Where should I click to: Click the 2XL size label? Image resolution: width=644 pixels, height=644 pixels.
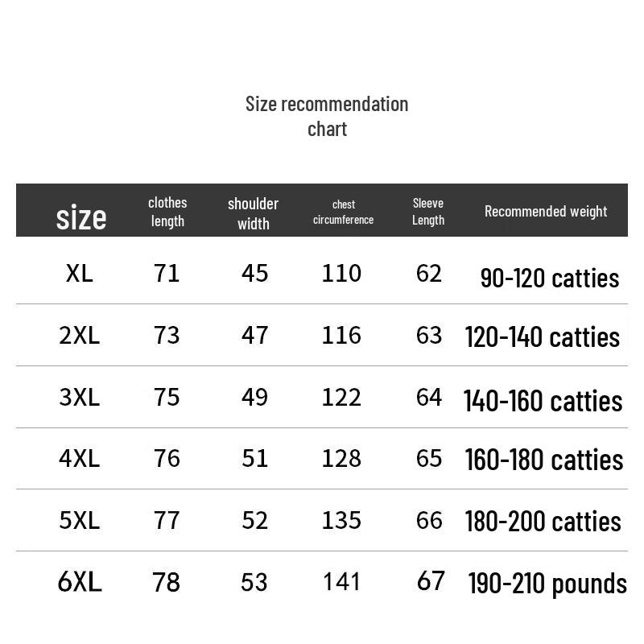(x=79, y=335)
